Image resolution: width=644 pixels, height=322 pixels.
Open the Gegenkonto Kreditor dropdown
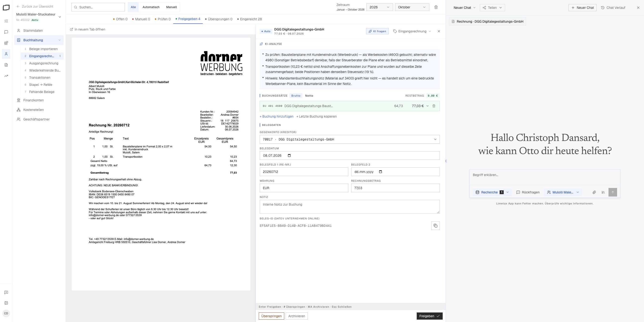click(x=350, y=139)
